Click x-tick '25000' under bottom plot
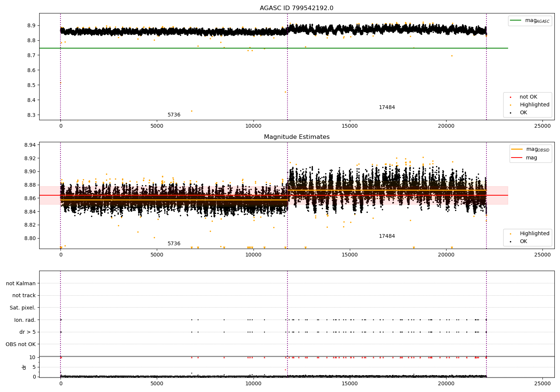The image size is (560, 392). click(542, 384)
